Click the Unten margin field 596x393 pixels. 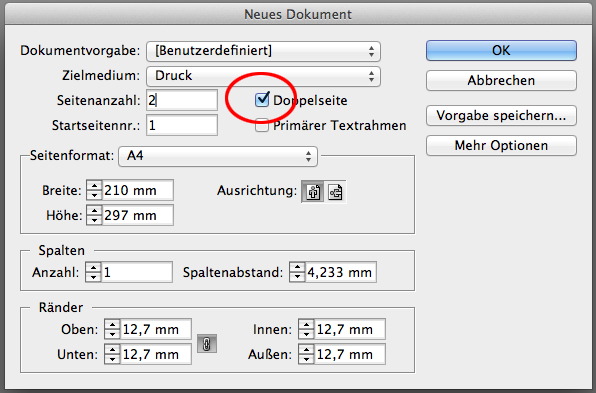156,354
